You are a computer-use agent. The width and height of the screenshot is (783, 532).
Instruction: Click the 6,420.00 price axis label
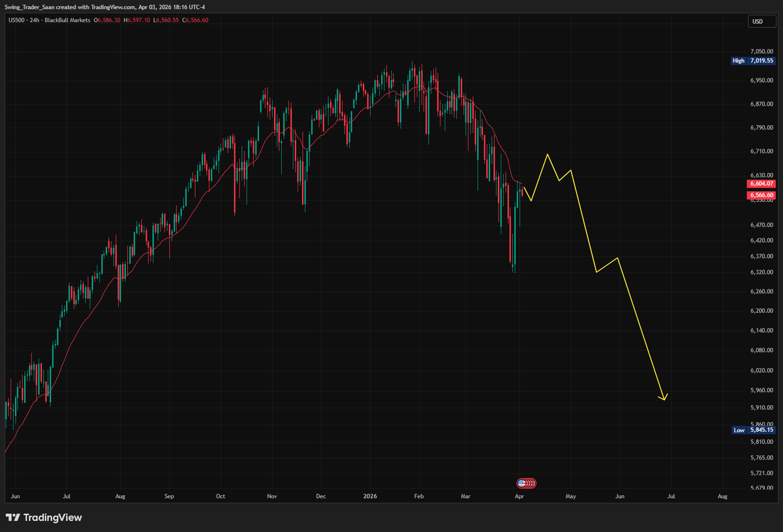click(761, 241)
